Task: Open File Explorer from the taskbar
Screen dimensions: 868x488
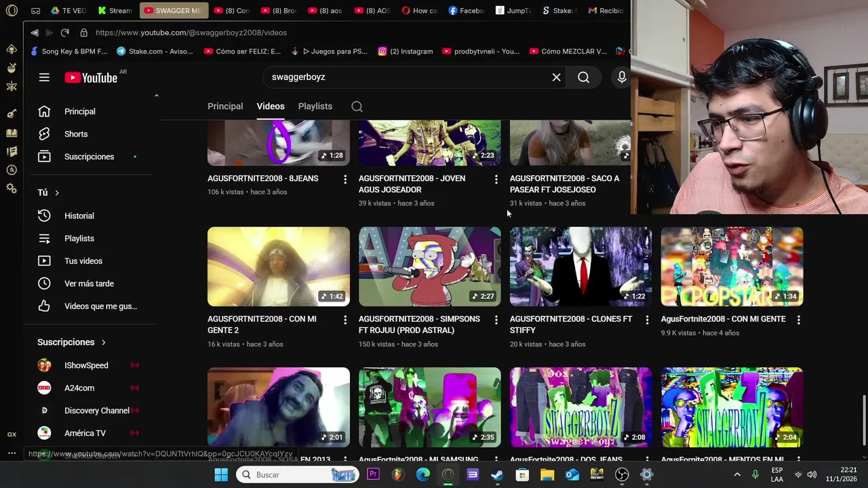Action: point(547,474)
